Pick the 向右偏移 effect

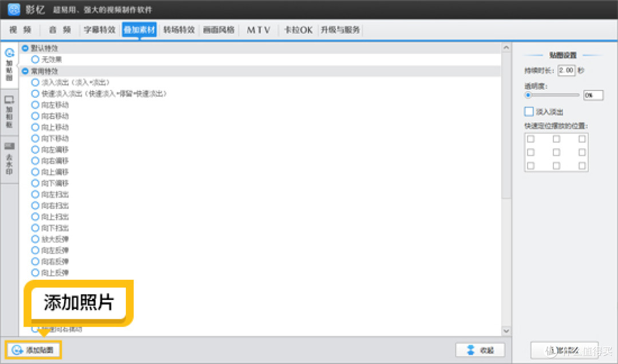[35, 161]
